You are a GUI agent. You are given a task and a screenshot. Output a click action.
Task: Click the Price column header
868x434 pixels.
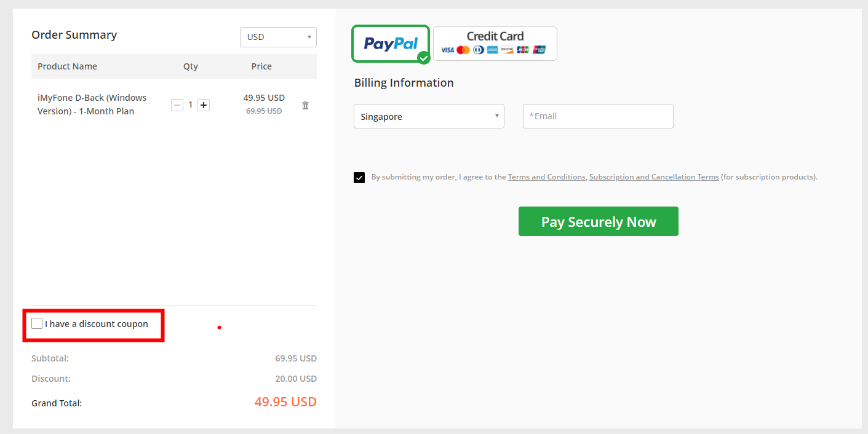point(261,66)
